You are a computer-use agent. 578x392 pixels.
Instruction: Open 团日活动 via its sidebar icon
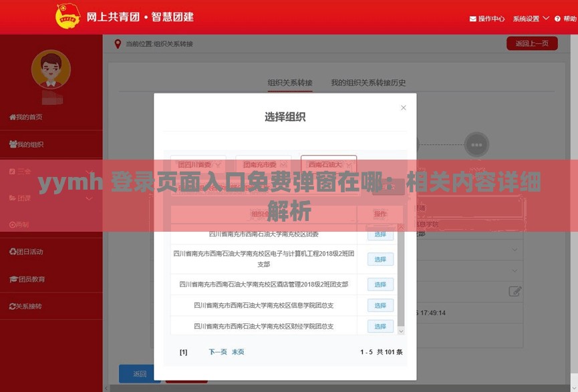11,252
